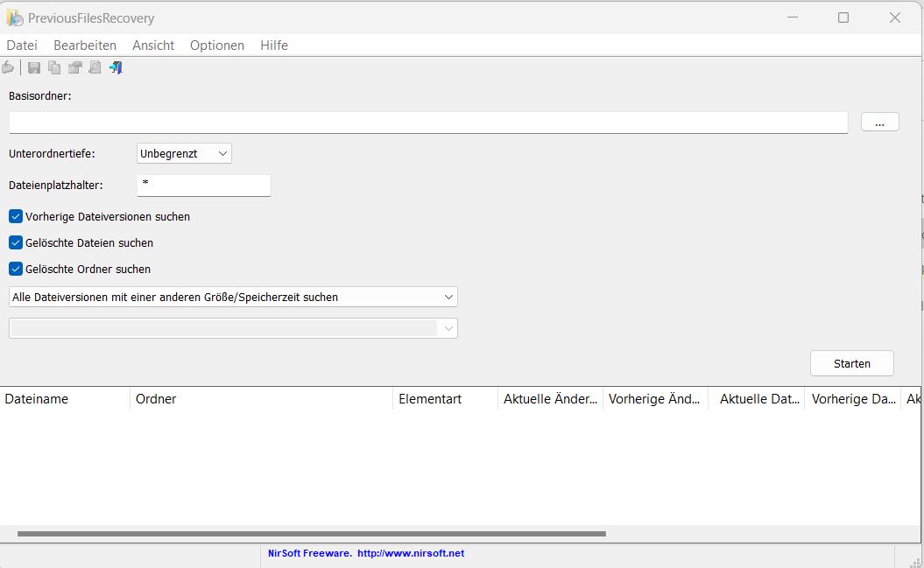Screen dimensions: 924x568
Task: Click the Save floppy disk toolbar icon
Action: [x=34, y=67]
